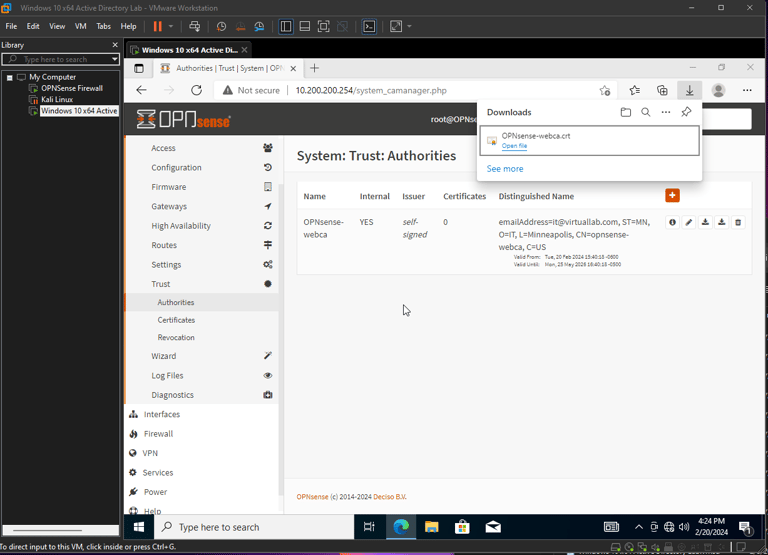The width and height of the screenshot is (768, 555).
Task: Open Mail app from taskbar
Action: 493,527
